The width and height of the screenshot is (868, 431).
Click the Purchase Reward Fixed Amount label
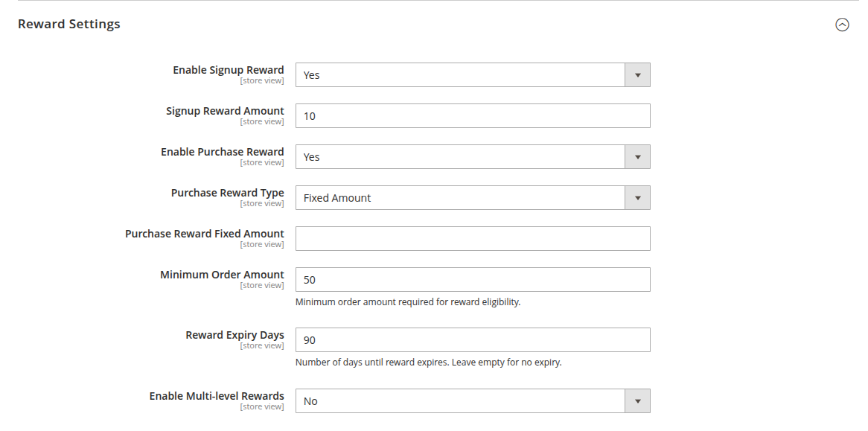(205, 234)
